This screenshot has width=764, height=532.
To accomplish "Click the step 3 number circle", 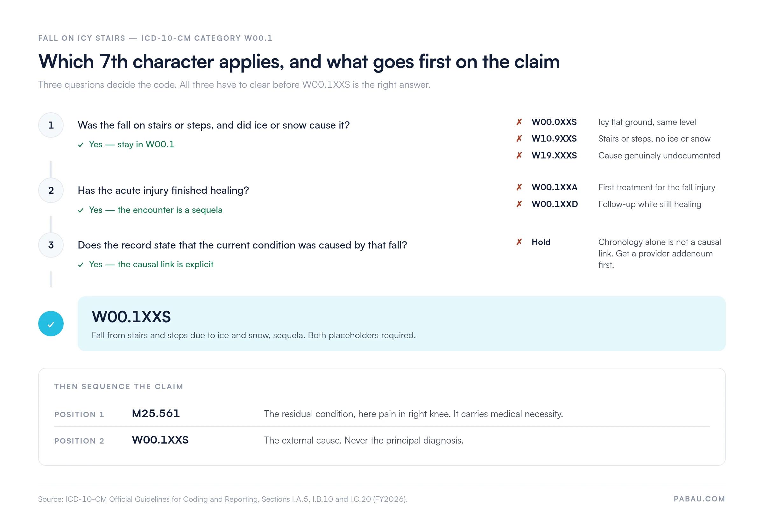I will tap(51, 245).
